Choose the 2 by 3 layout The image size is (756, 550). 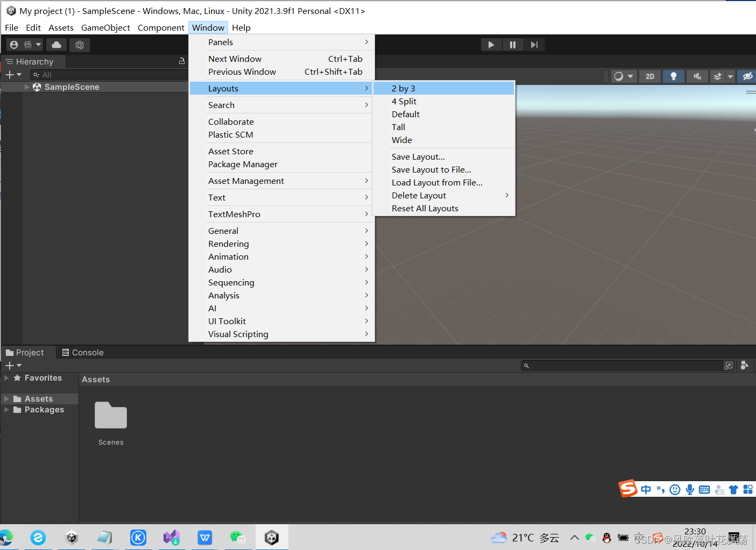tap(444, 88)
